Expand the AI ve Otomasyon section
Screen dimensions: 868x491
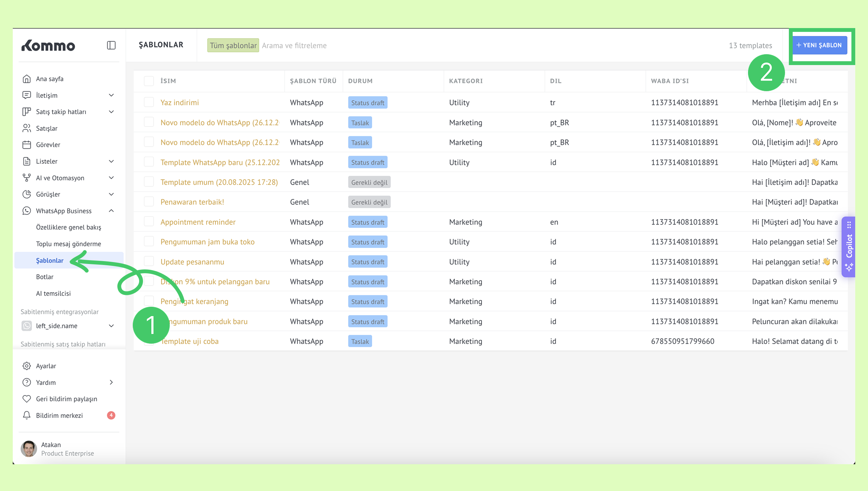[x=111, y=178]
